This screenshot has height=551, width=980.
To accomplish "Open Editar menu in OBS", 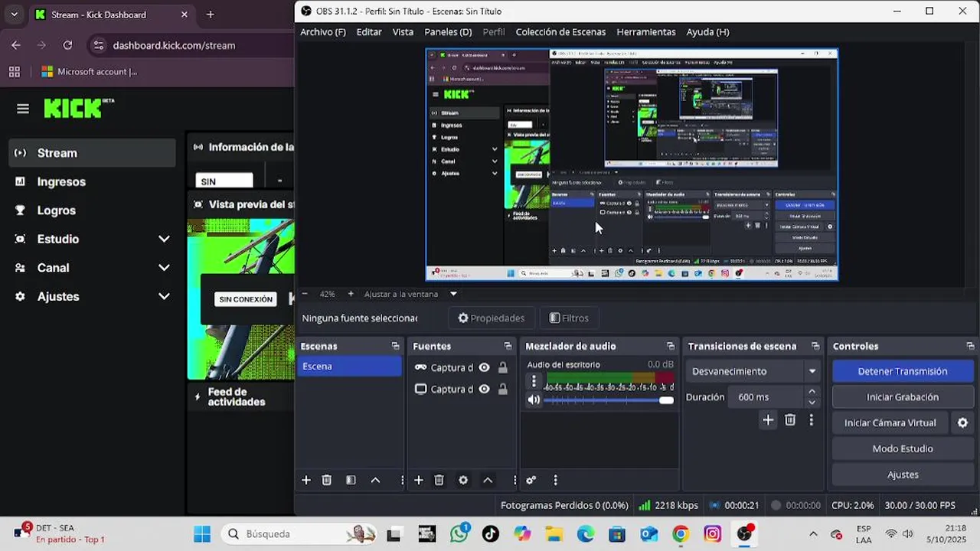I will pyautogui.click(x=369, y=32).
